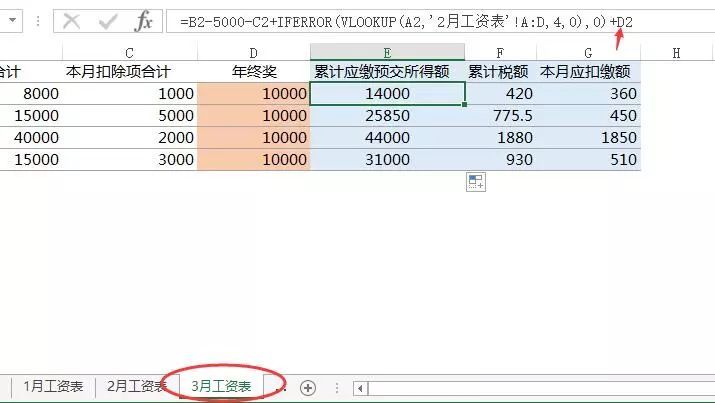Click the scrollbar left arrow

click(362, 388)
